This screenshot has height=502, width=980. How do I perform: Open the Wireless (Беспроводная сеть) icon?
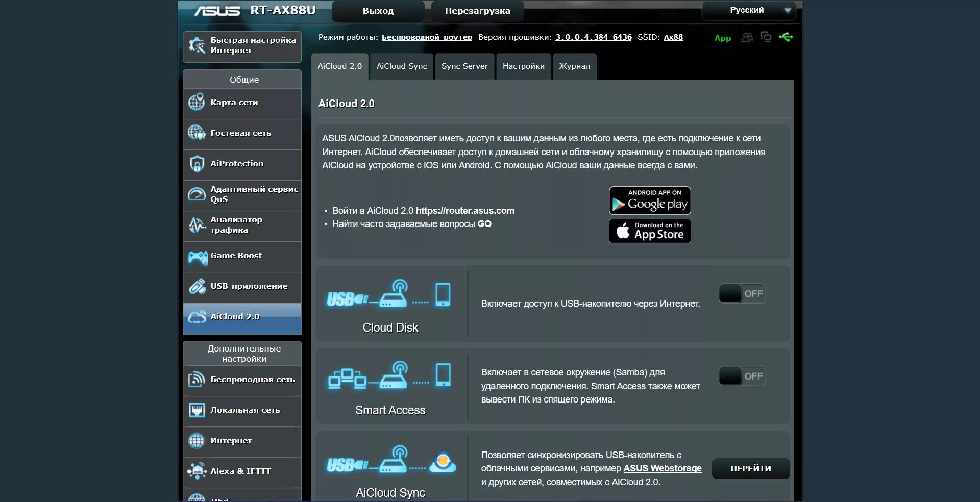coord(197,380)
